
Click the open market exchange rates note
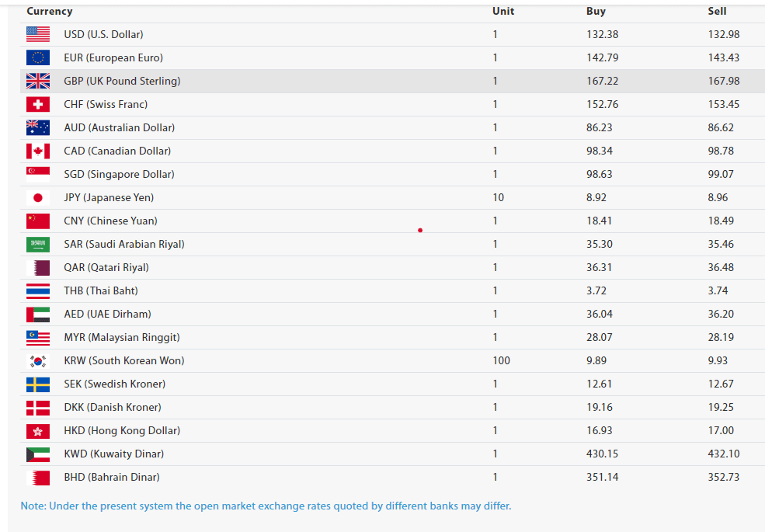(x=266, y=506)
